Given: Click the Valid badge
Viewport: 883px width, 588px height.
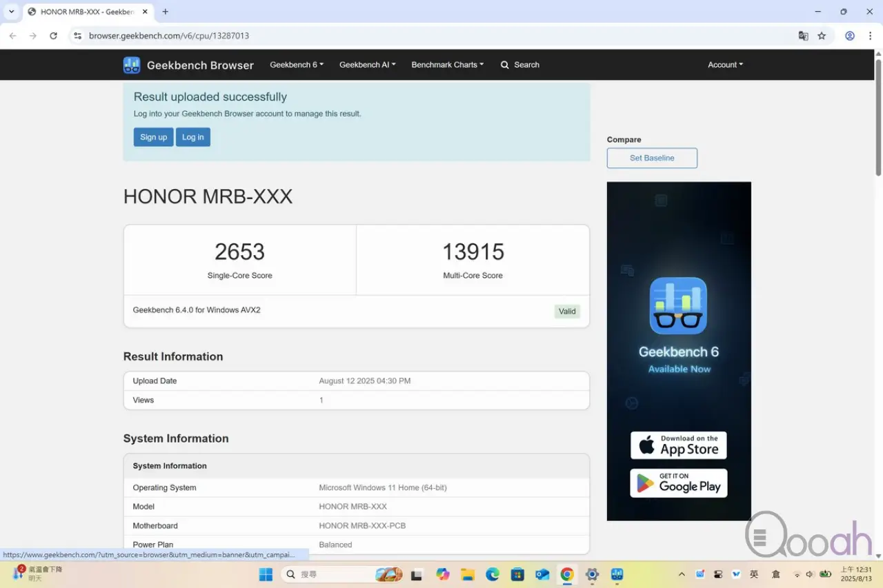Looking at the screenshot, I should point(567,312).
